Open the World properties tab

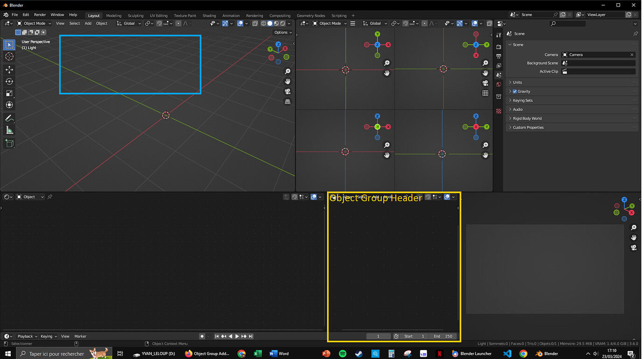(x=498, y=84)
